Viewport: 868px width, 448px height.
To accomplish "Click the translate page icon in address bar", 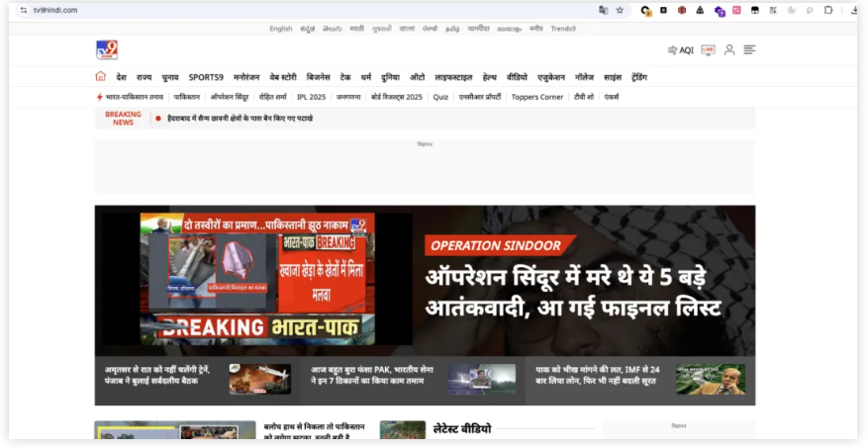I will tap(603, 10).
